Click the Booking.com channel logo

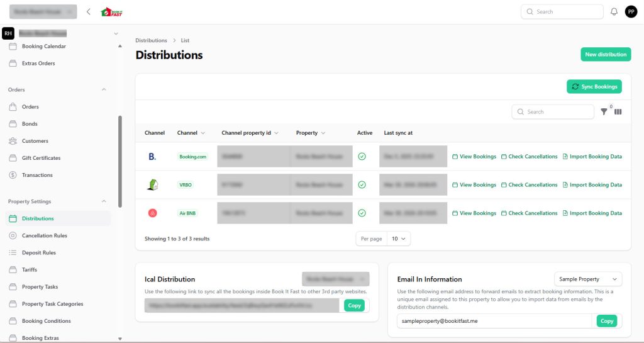[152, 156]
